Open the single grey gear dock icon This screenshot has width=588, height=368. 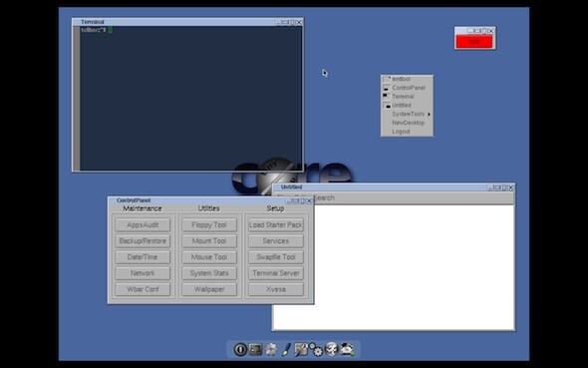tap(271, 349)
